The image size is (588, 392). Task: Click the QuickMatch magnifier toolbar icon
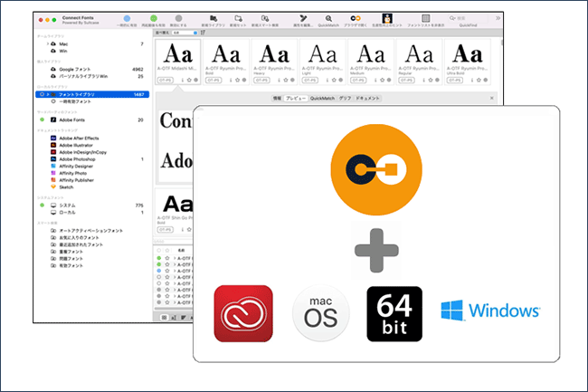coord(328,18)
